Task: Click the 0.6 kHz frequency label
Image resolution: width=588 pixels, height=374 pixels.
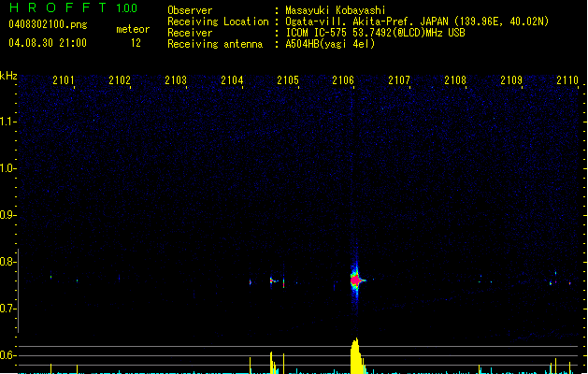Action: pyautogui.click(x=7, y=355)
